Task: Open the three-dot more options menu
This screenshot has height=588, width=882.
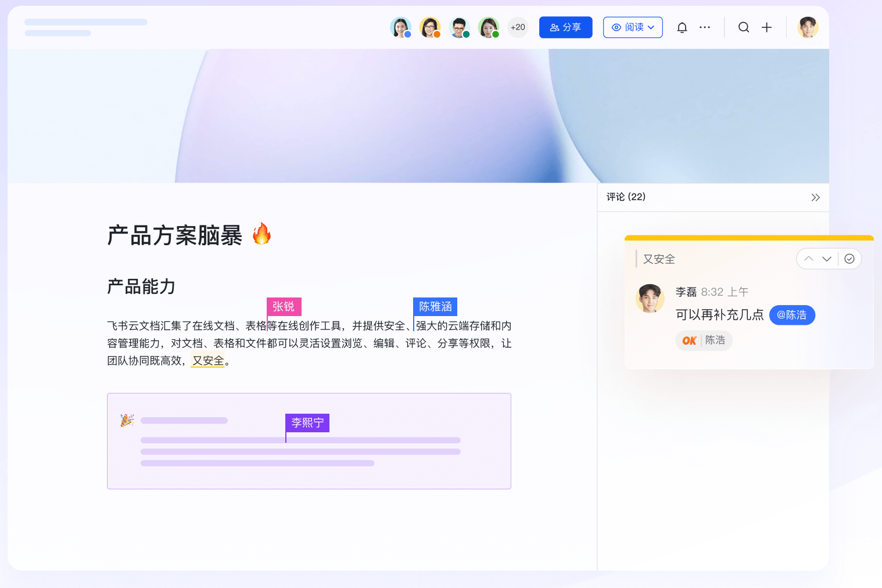Action: point(705,27)
